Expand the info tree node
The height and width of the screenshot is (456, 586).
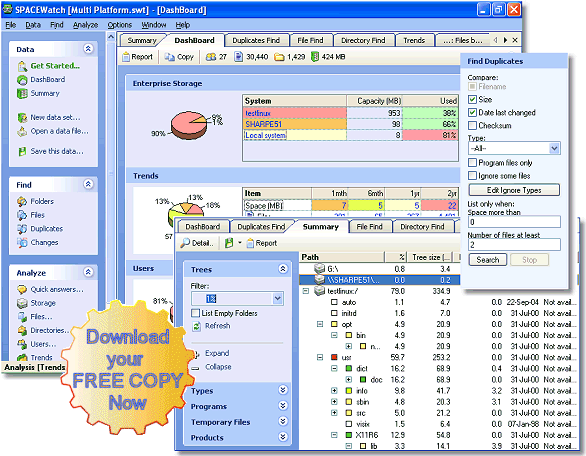pyautogui.click(x=334, y=391)
